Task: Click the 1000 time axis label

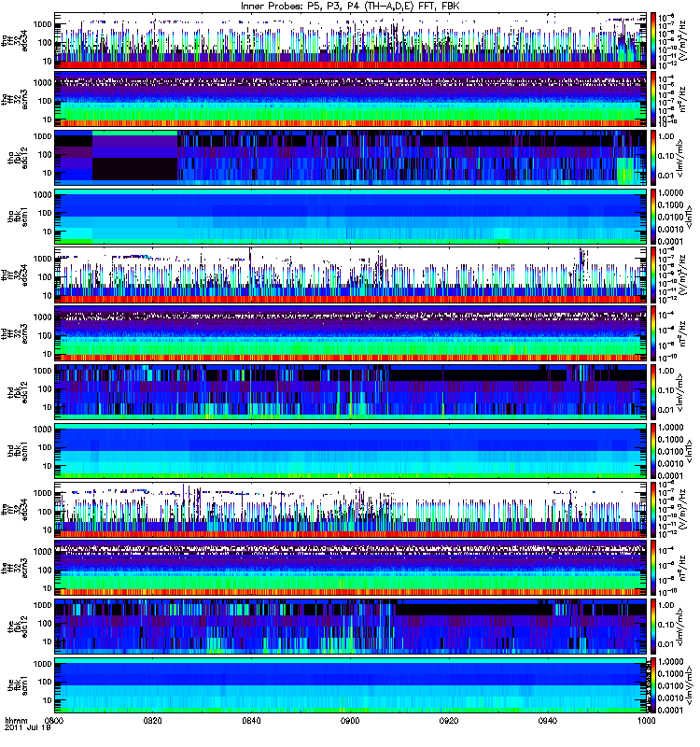Action: (x=646, y=720)
